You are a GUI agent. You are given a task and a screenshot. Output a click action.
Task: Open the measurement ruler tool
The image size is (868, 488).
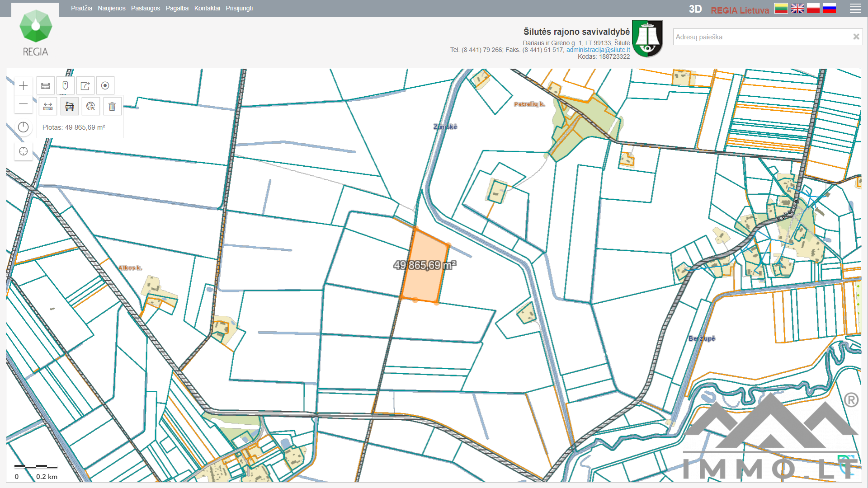(x=46, y=86)
